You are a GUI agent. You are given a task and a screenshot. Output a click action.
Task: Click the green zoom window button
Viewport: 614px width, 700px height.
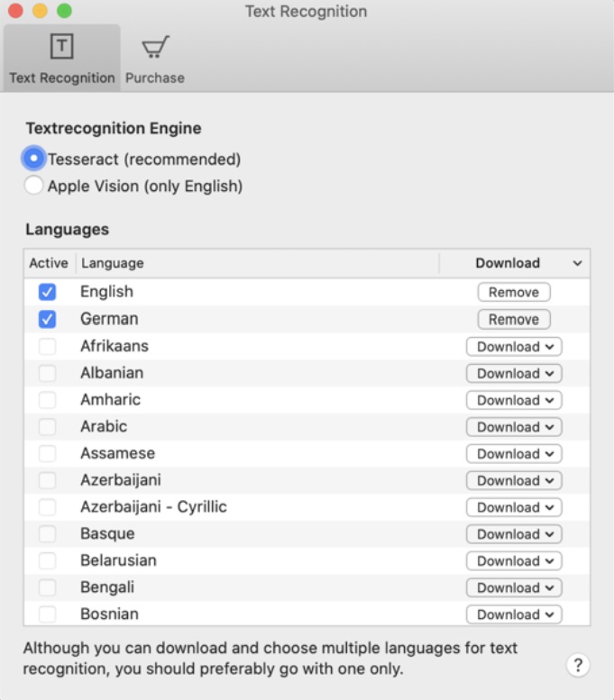click(65, 11)
